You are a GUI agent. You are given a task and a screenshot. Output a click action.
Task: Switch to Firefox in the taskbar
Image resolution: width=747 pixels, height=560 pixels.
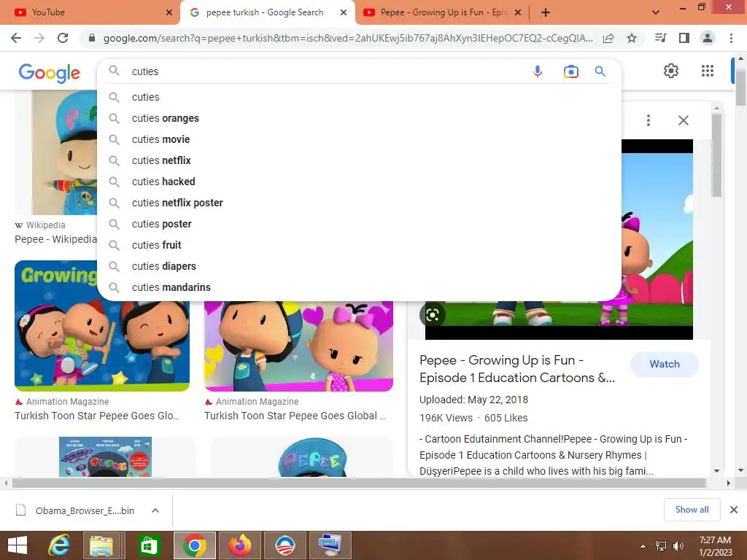[240, 545]
